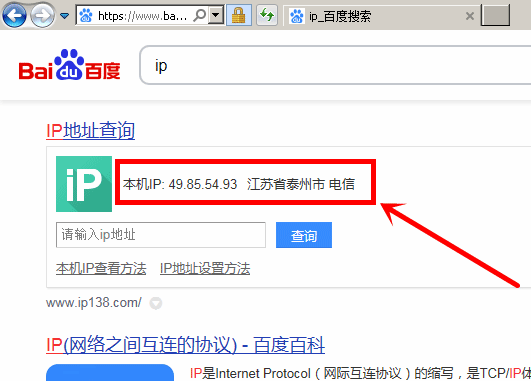Click the magnifier search icon in address bar
Image resolution: width=531 pixels, height=381 pixels.
point(199,15)
